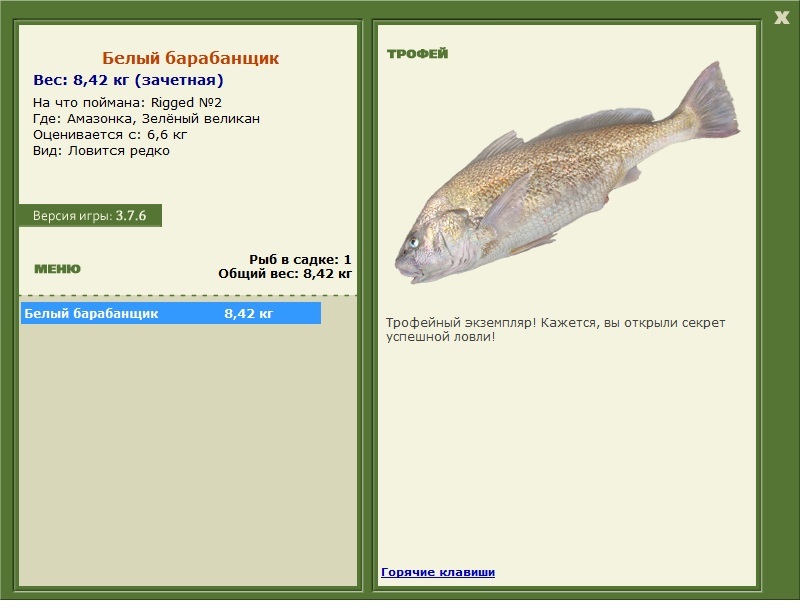
Task: Click the location line Амазонка, Зелёный великан
Action: (146, 119)
